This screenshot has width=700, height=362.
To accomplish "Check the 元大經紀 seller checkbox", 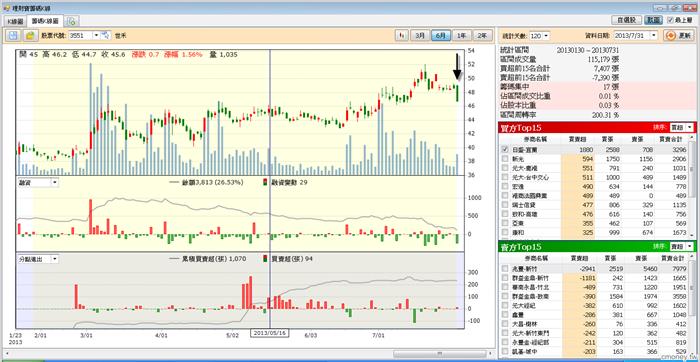I will click(505, 305).
